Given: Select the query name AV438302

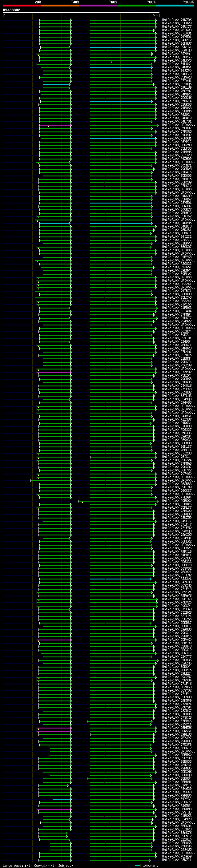Looking at the screenshot, I should (11, 10).
